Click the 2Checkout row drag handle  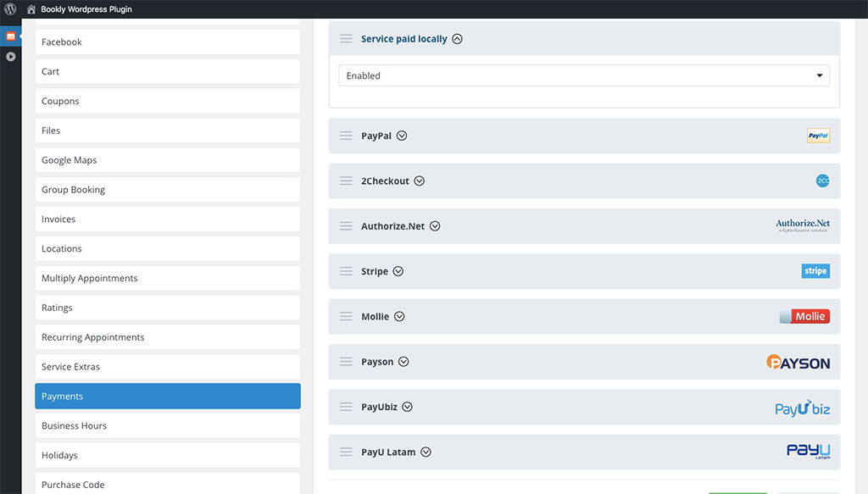346,180
